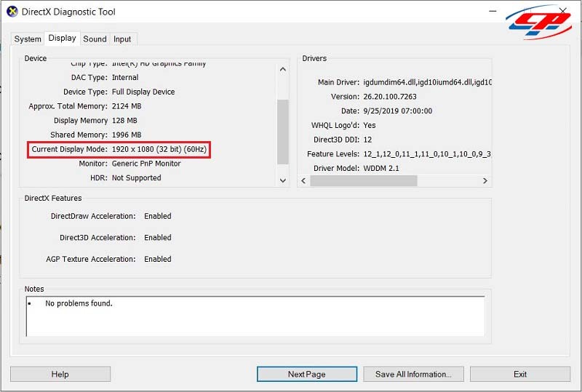Click the 'Current Display Mode:' label
Image resolution: width=582 pixels, height=392 pixels.
(69, 149)
